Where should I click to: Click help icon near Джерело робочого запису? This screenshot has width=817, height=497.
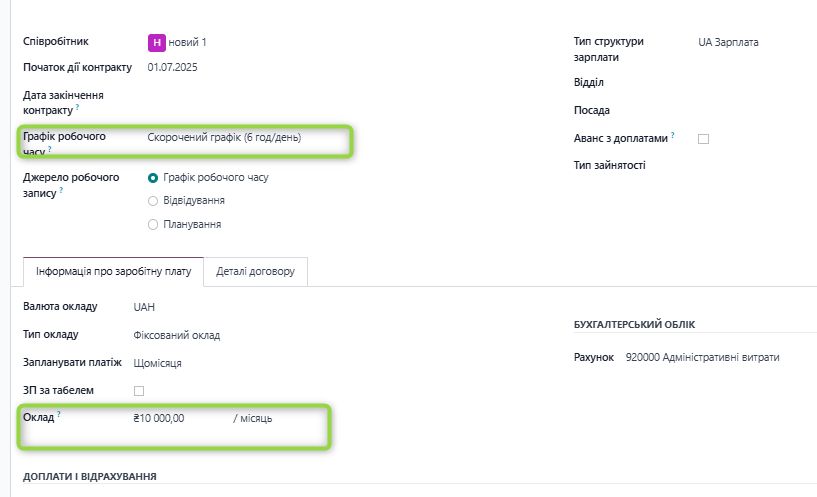[61, 189]
